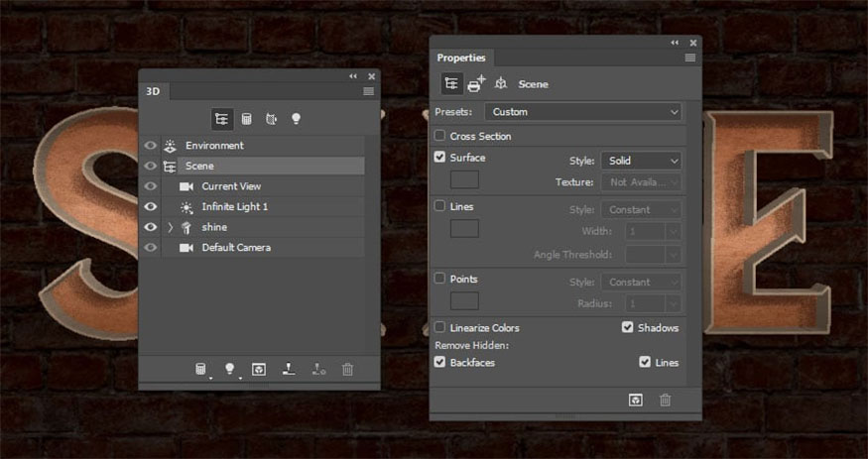Click the render icon in 3D panel footer

tap(259, 369)
